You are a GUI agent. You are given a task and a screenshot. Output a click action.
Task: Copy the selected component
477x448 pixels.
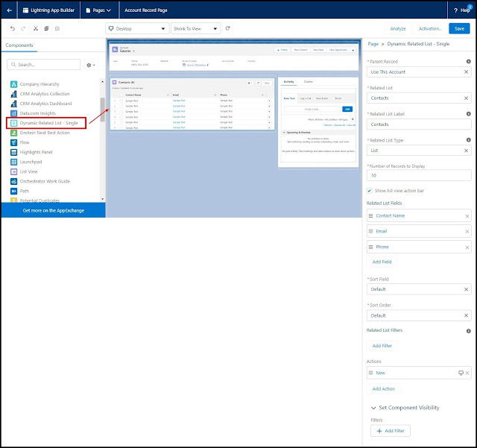(46, 28)
